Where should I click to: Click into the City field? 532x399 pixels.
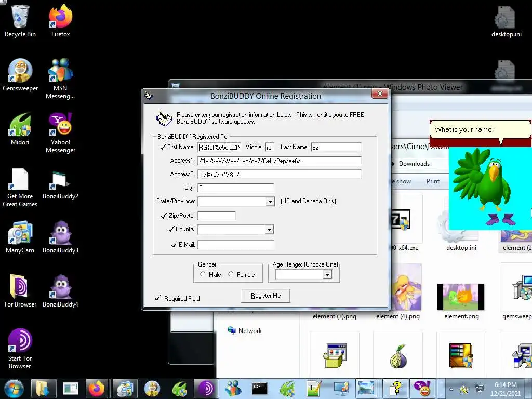[236, 188]
